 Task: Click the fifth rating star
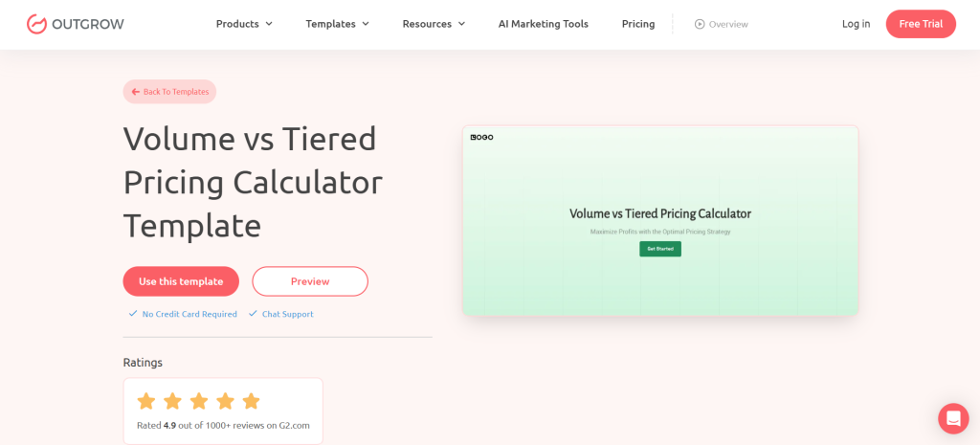point(251,401)
